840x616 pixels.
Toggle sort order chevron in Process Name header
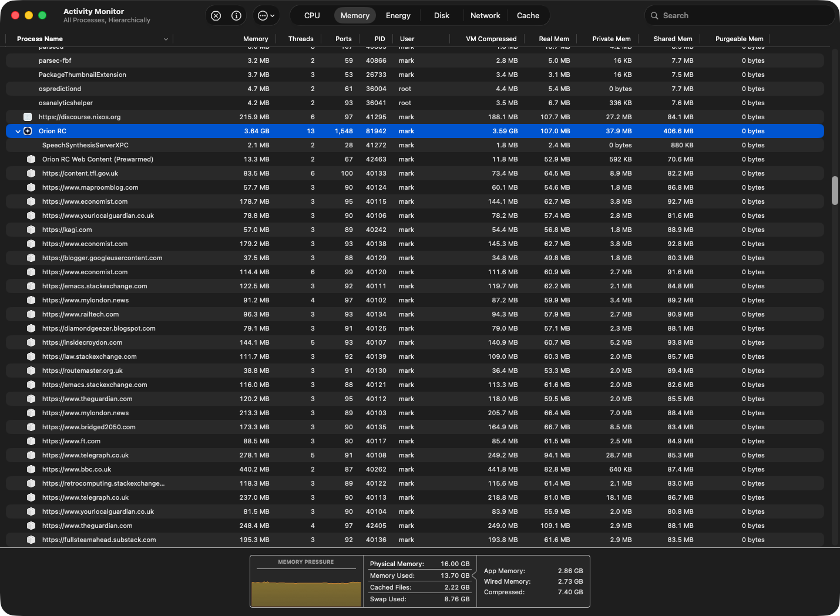point(166,39)
